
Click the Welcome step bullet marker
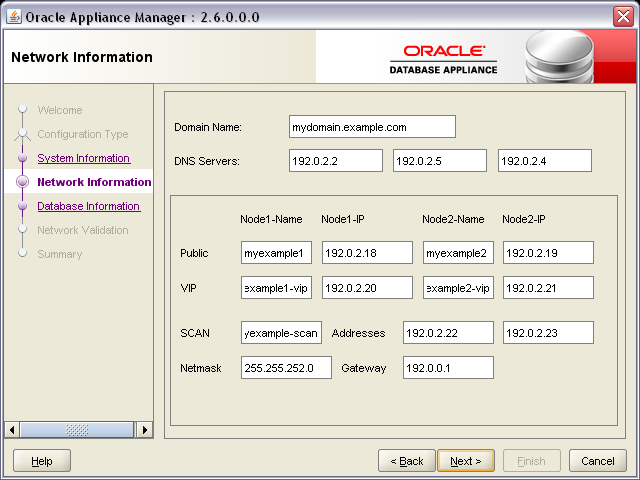22,109
